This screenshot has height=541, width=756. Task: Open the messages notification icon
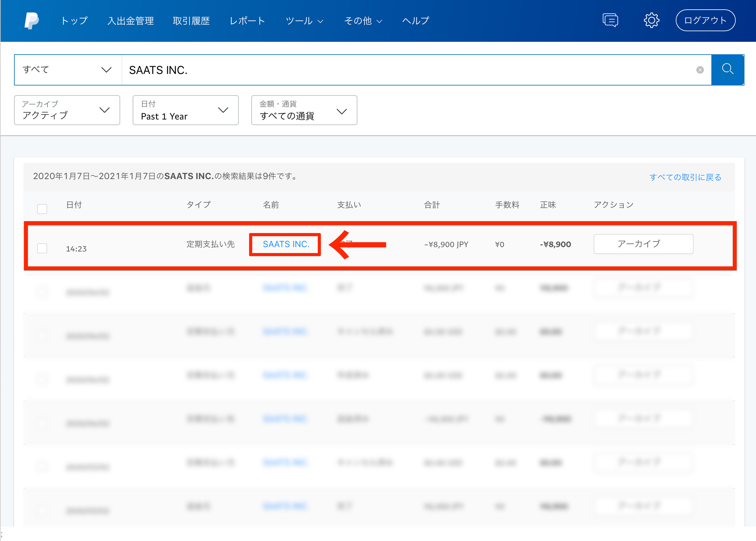(610, 20)
